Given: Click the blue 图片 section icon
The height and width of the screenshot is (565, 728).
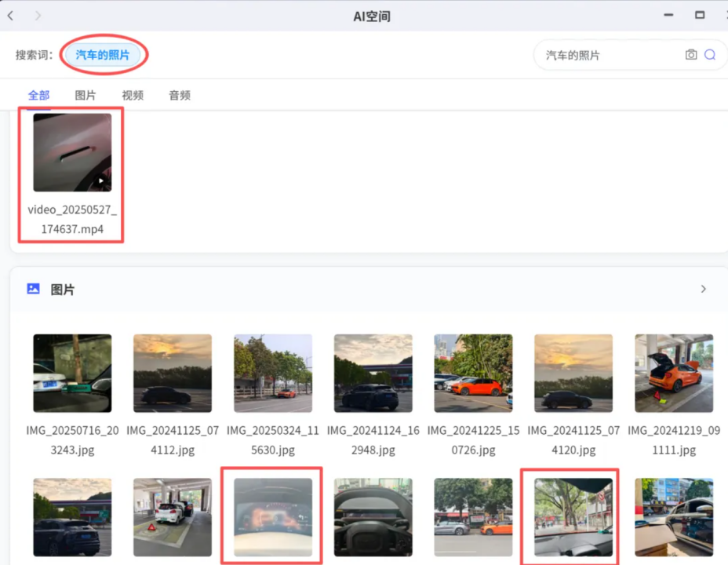Looking at the screenshot, I should point(33,289).
